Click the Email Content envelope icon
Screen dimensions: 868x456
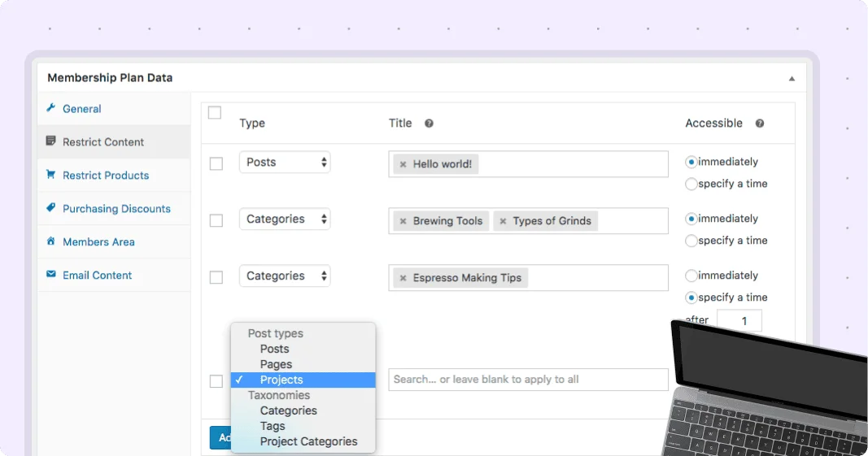pyautogui.click(x=51, y=274)
